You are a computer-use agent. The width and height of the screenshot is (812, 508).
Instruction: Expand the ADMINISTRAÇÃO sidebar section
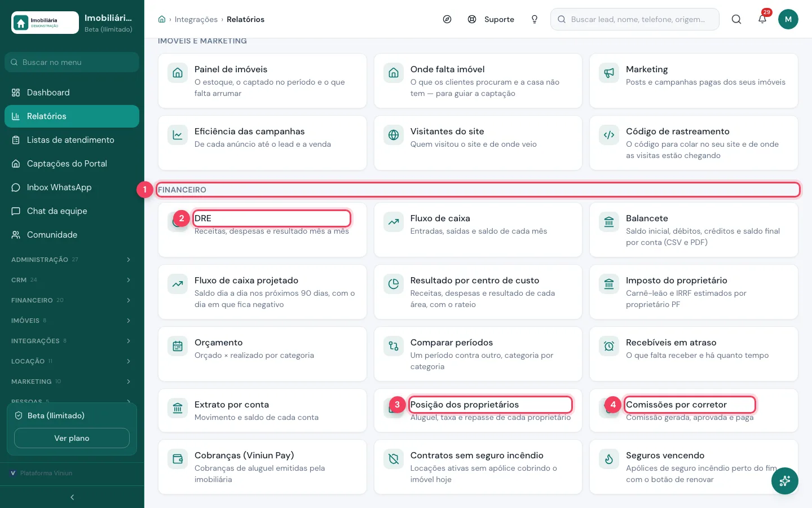tap(72, 260)
